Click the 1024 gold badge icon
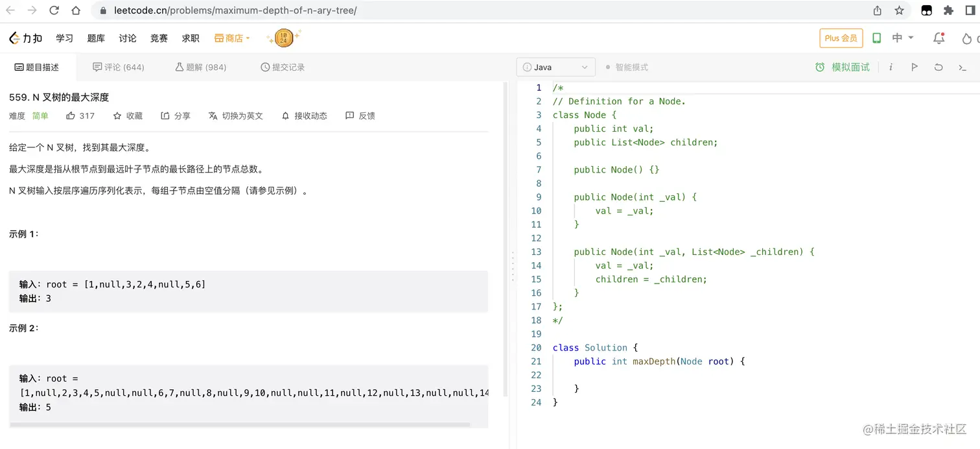 (284, 38)
